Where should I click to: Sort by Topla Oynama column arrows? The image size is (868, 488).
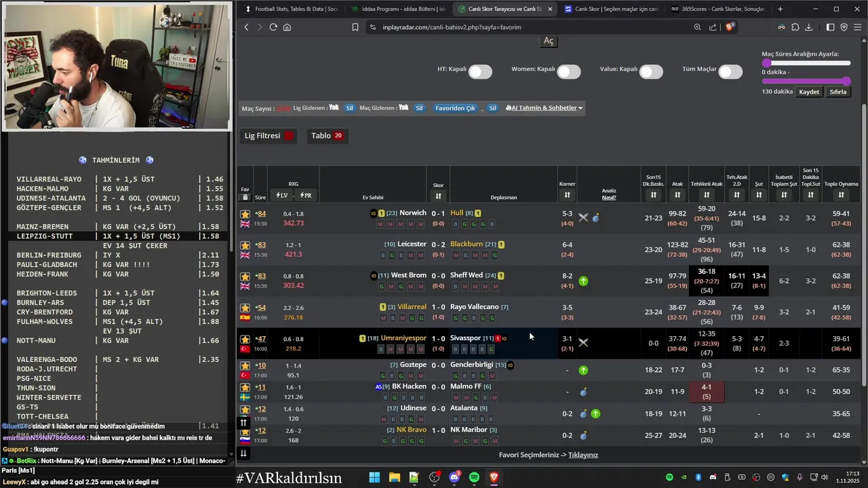click(841, 195)
